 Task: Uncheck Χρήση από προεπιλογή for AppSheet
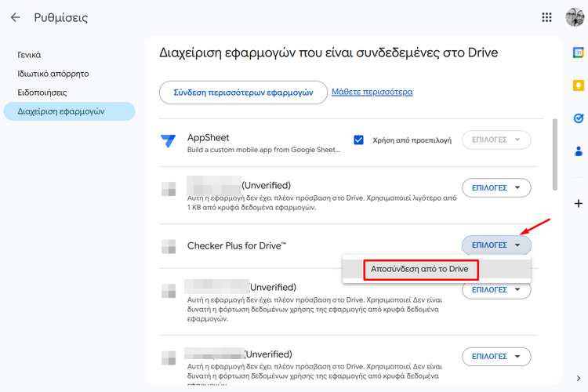358,140
